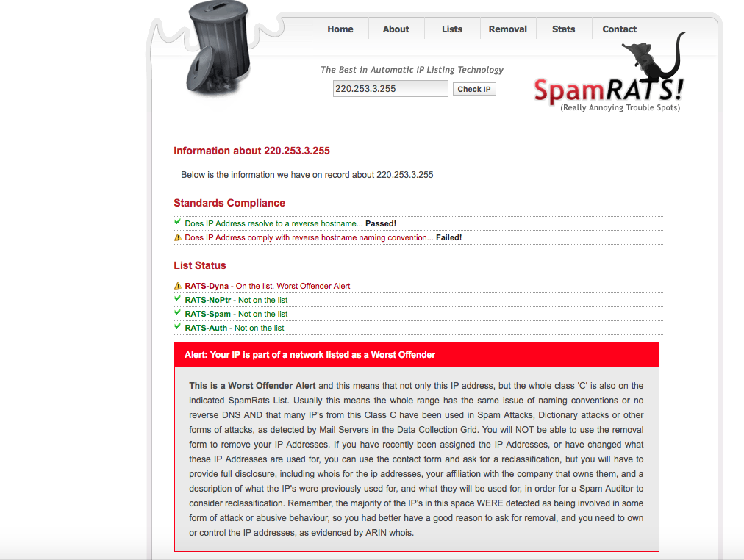Click 'On the list. Worst Offender Alert' status text
The image size is (744, 560).
pyautogui.click(x=293, y=286)
